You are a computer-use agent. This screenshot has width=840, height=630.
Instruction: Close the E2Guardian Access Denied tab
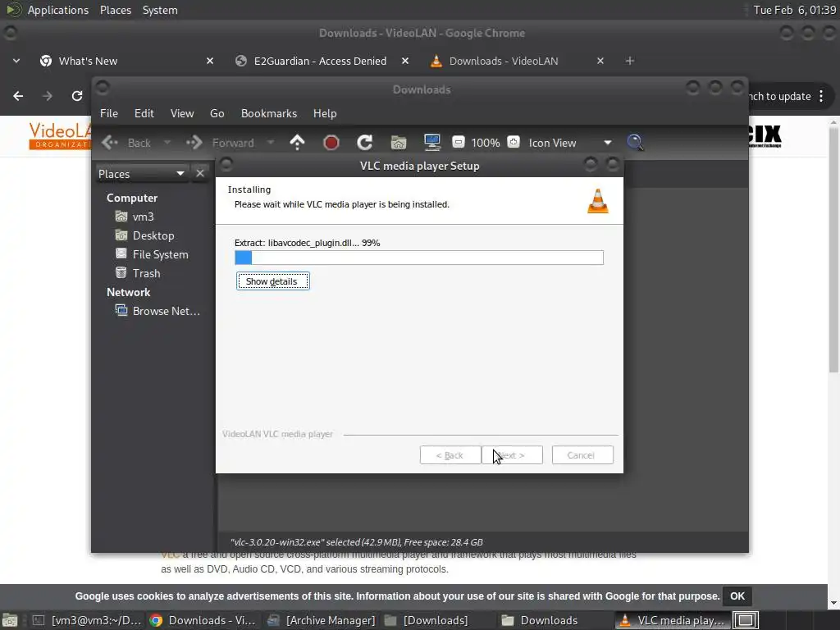pyautogui.click(x=405, y=61)
